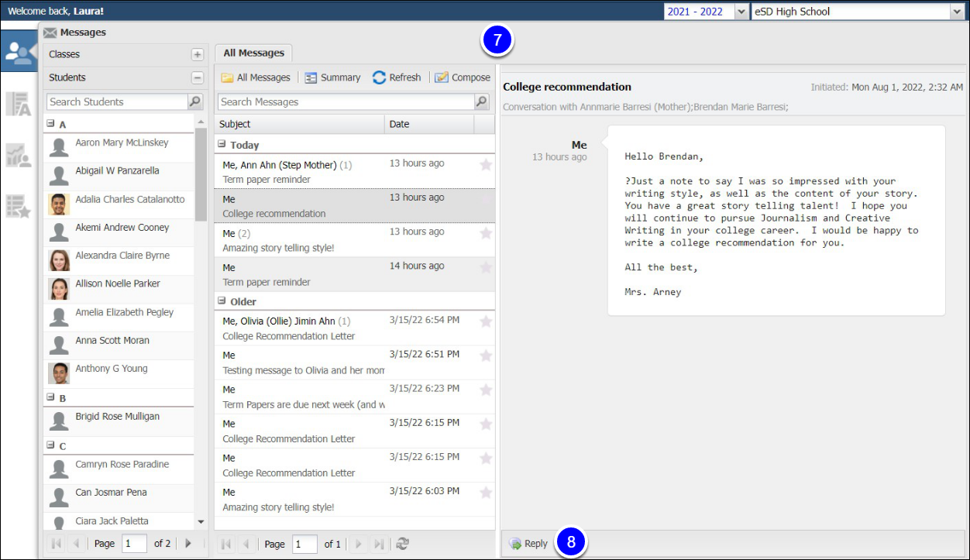Screen dimensions: 970x560
Task: Star the Olivia Ahn College Recommendation Letter
Action: pos(486,321)
